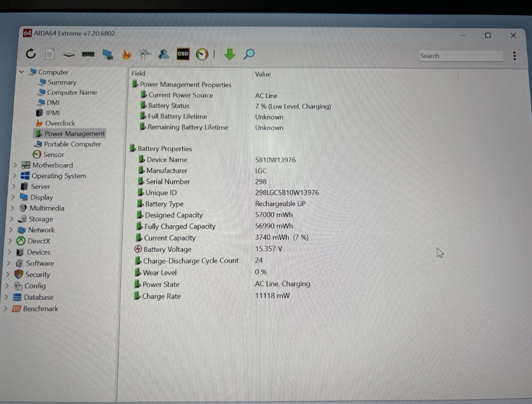Expand the Motherboard category
Screen dimensions: 532x404
point(15,165)
